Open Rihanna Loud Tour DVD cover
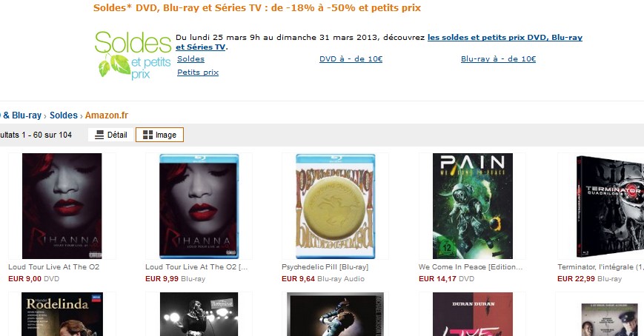The height and width of the screenshot is (336, 644). (x=62, y=206)
